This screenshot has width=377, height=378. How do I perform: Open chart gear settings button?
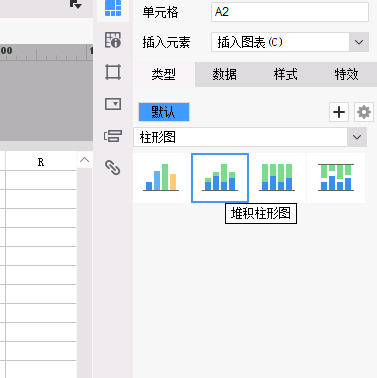point(364,112)
